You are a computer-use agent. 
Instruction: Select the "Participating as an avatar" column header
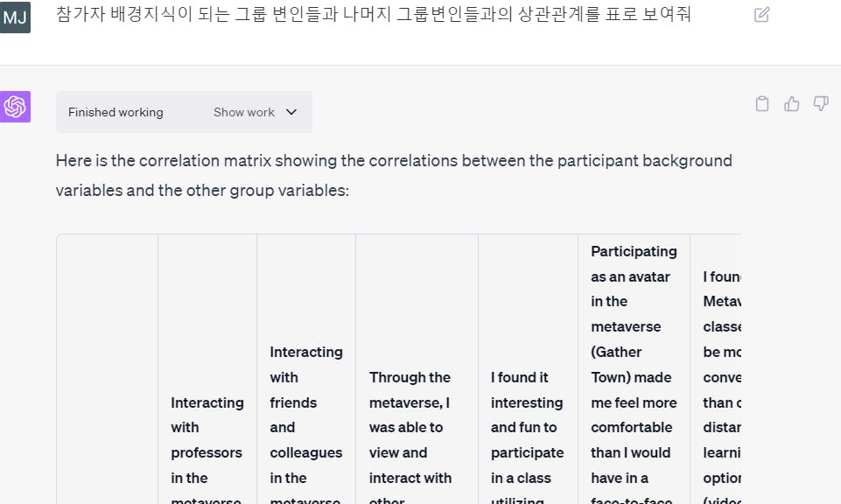coord(634,376)
